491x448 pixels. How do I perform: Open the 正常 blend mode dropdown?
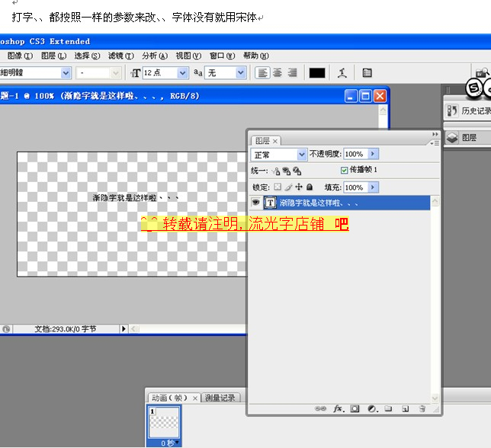coord(301,154)
